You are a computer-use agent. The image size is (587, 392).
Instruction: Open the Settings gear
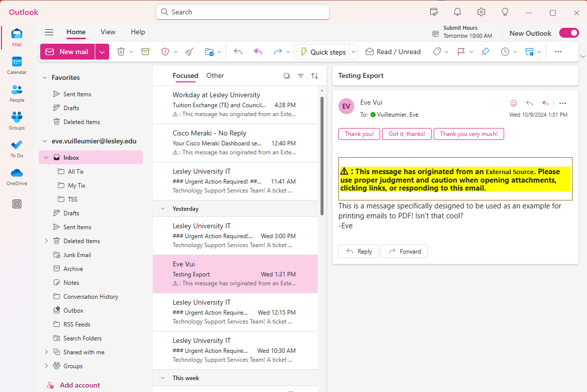coord(481,12)
